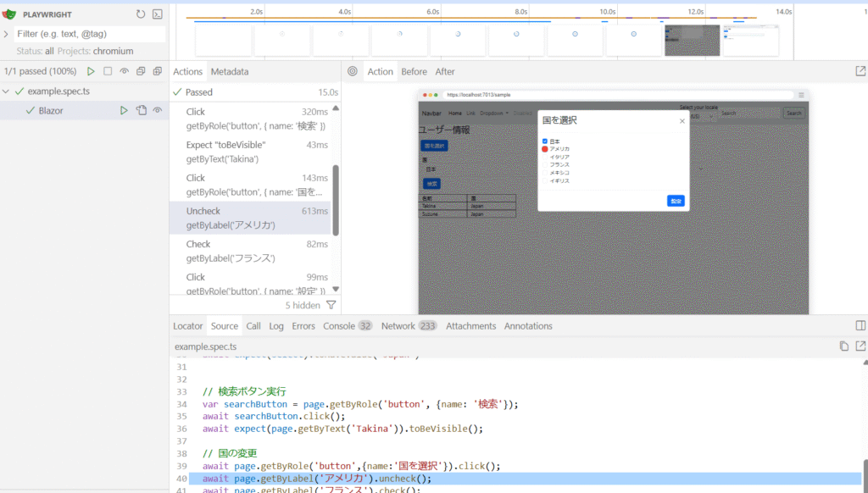Image resolution: width=868 pixels, height=493 pixels.
Task: Reload the Playwright test list
Action: (141, 14)
